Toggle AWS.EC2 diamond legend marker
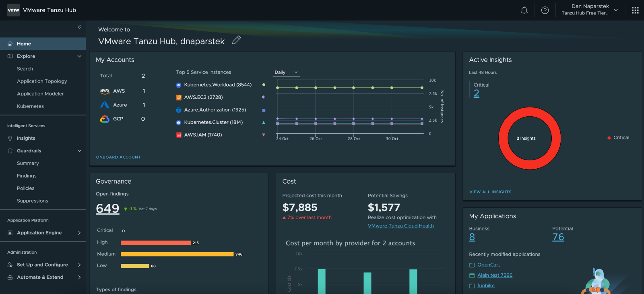Image resolution: width=644 pixels, height=294 pixels. [x=264, y=97]
